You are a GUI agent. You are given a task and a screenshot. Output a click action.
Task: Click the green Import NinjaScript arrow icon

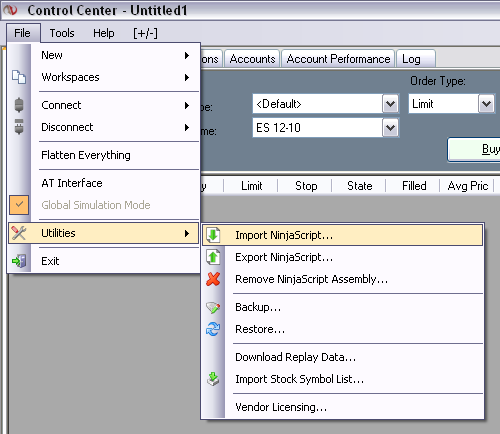(x=213, y=235)
